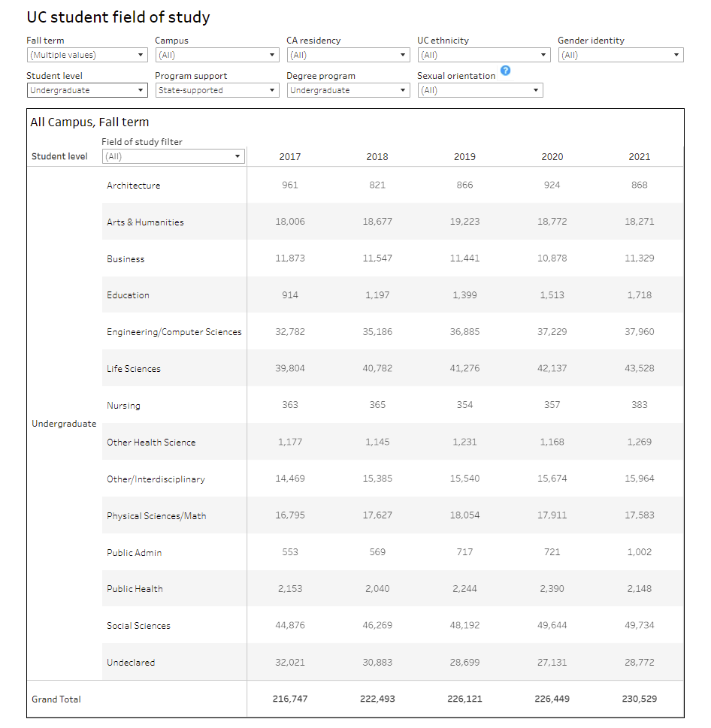Select the Social Sciences row label
This screenshot has width=711, height=728.
[138, 626]
